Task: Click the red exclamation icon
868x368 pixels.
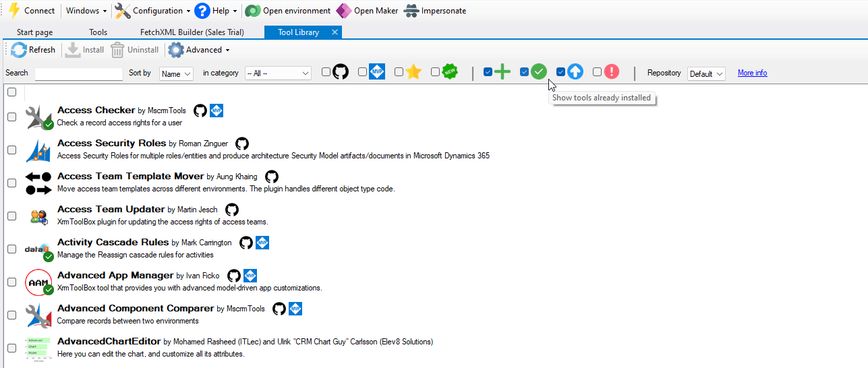Action: pyautogui.click(x=611, y=71)
